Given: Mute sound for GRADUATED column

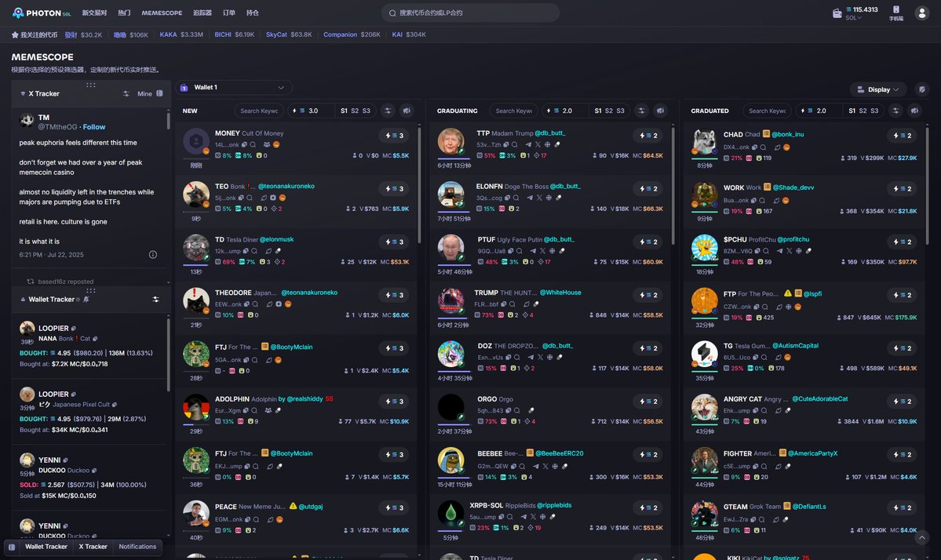Looking at the screenshot, I should pyautogui.click(x=914, y=111).
